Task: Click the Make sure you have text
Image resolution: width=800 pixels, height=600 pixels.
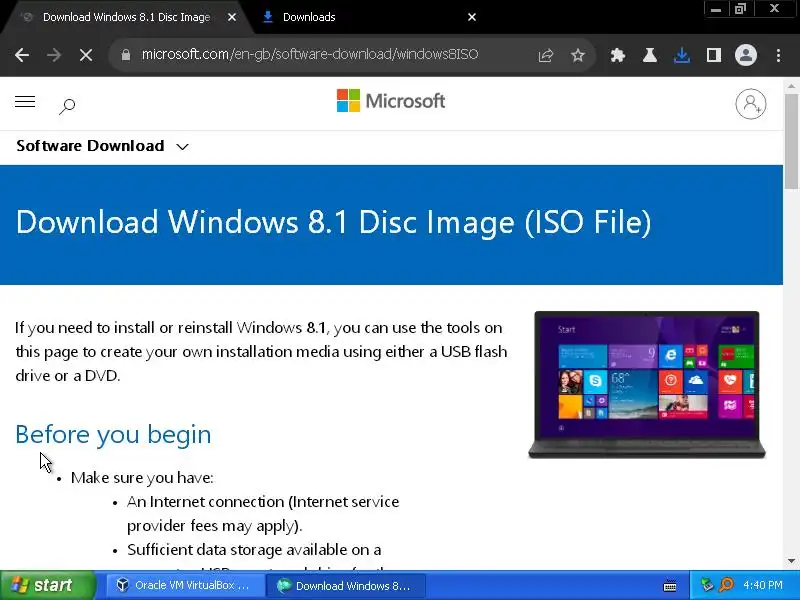Action: tap(142, 478)
